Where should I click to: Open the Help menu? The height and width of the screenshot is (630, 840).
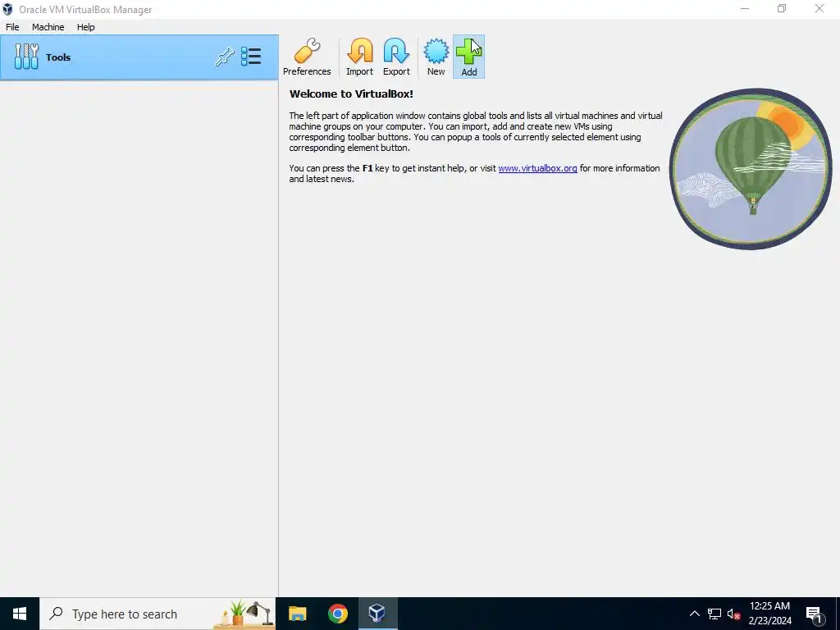click(85, 27)
